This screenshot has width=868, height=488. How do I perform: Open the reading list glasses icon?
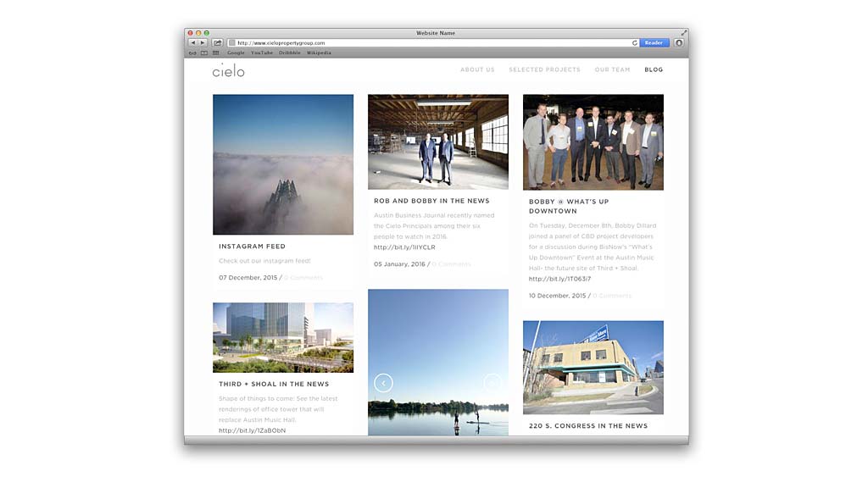[192, 53]
